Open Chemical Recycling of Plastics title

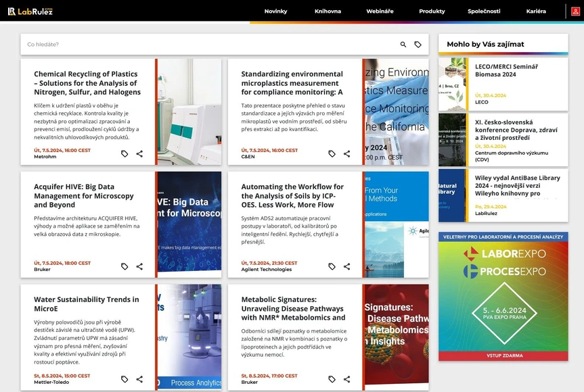point(87,83)
